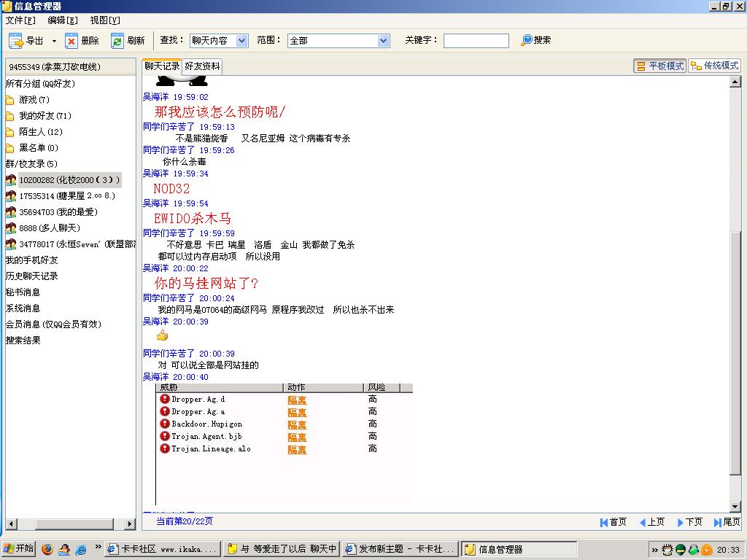Switch to the 好友资料 tab
Screen dimensions: 747x560
(203, 66)
